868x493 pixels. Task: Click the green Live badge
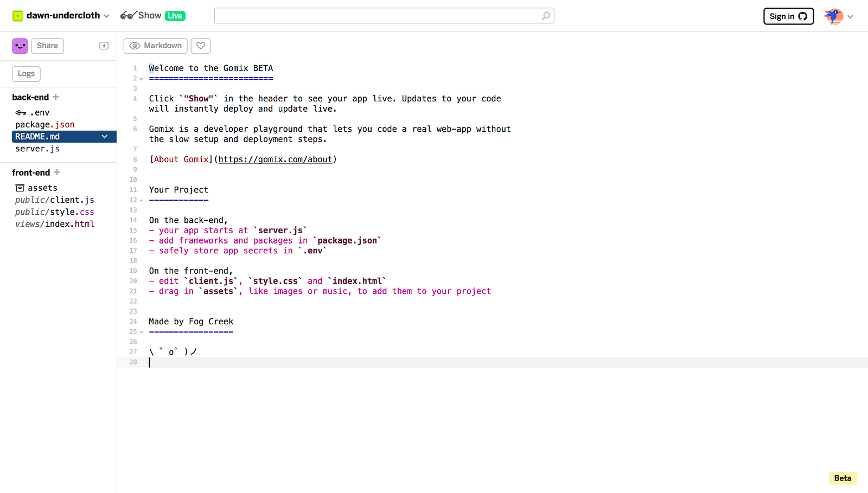(x=175, y=16)
